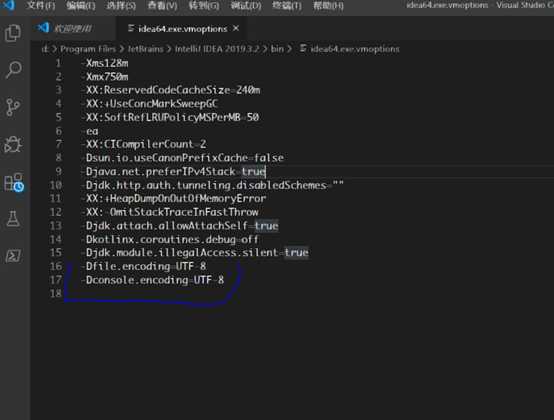This screenshot has height=420, width=554.
Task: Click line number 9 in the gutter
Action: [x=58, y=172]
